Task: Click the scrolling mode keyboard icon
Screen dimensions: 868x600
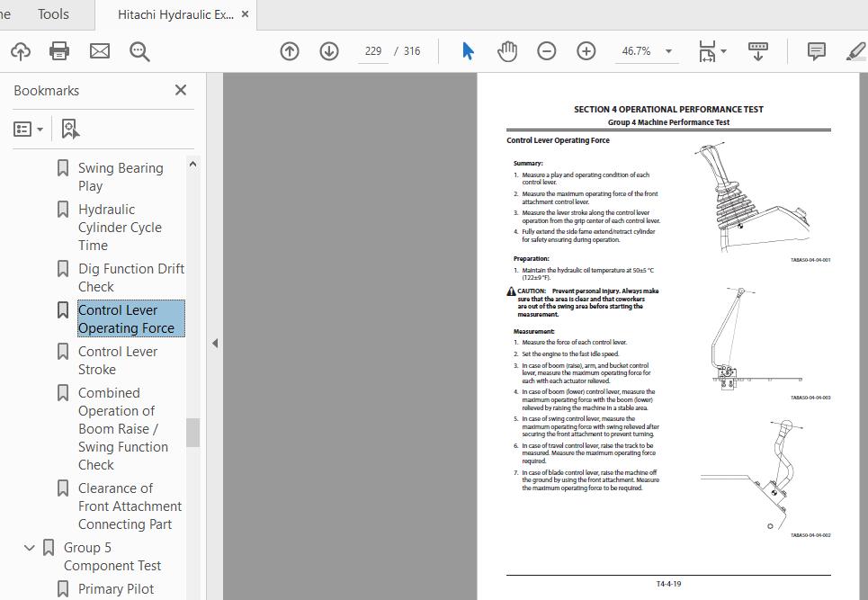Action: 758,51
